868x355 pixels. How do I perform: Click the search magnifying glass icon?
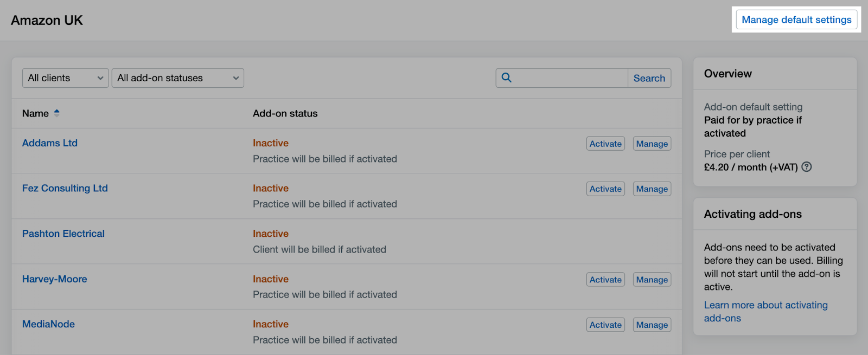[x=507, y=78]
